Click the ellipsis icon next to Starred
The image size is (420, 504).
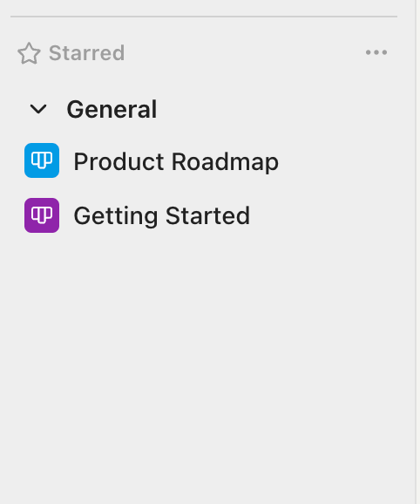tap(376, 52)
